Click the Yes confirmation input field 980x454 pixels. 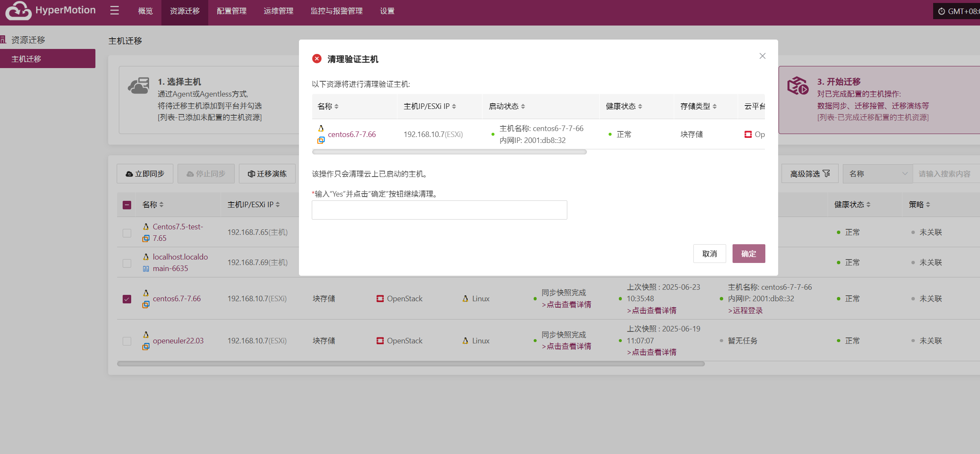[440, 210]
